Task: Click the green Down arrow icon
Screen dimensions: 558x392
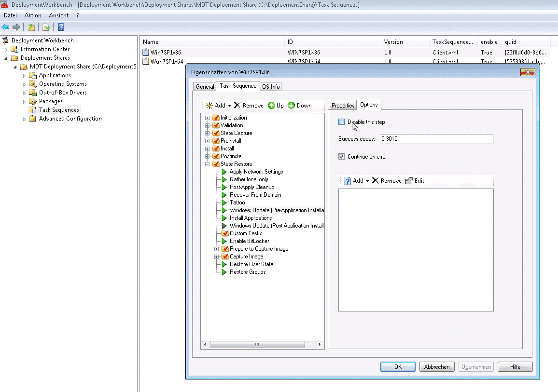Action: 292,106
